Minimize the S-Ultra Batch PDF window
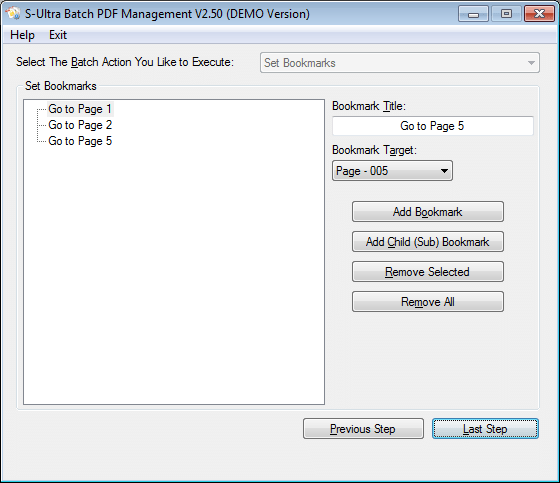560x483 pixels. point(473,14)
